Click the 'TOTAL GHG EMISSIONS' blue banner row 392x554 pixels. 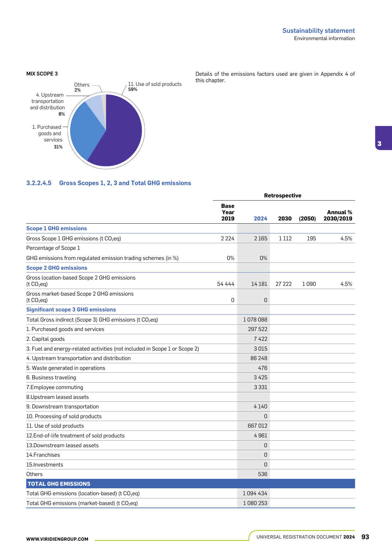(x=190, y=484)
